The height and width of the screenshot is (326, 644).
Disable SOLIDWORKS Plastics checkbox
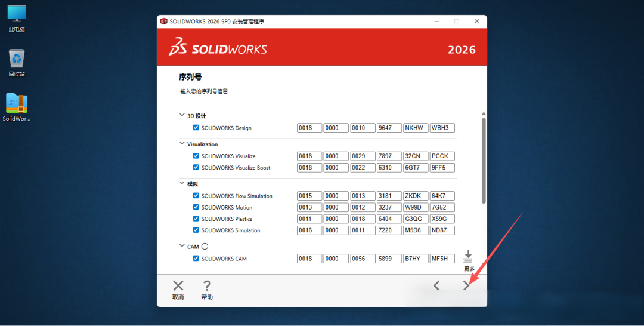[x=196, y=219]
